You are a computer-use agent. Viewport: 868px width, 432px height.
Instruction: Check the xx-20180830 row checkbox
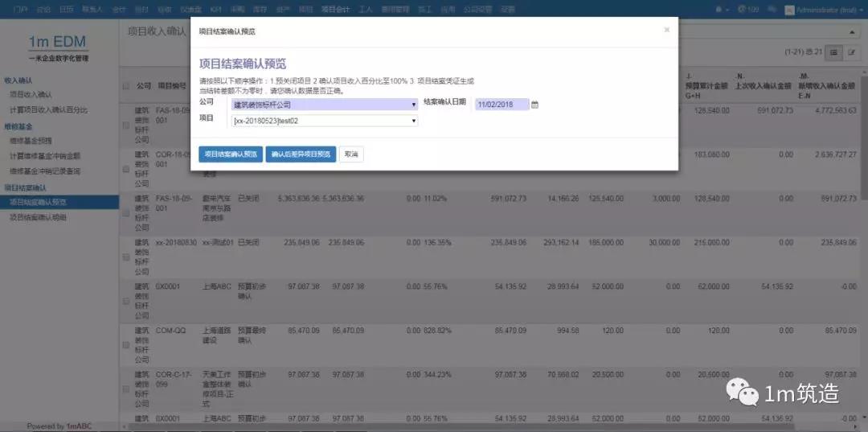[125, 257]
